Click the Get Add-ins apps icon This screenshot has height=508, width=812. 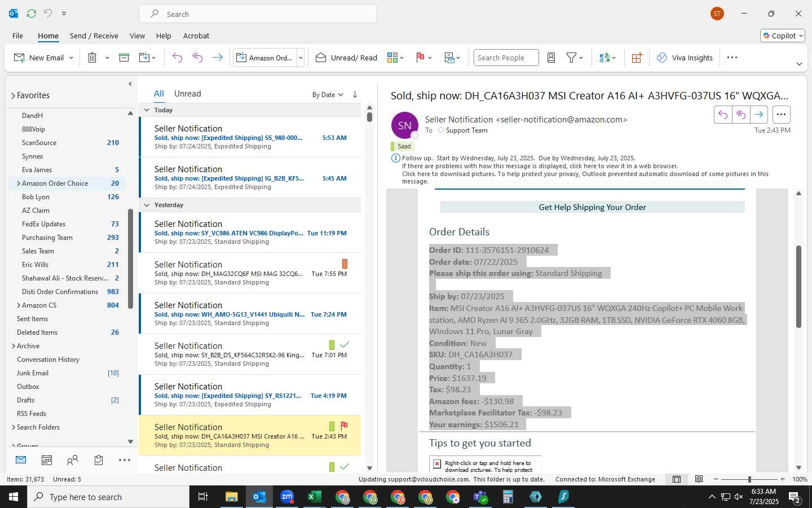(637, 58)
